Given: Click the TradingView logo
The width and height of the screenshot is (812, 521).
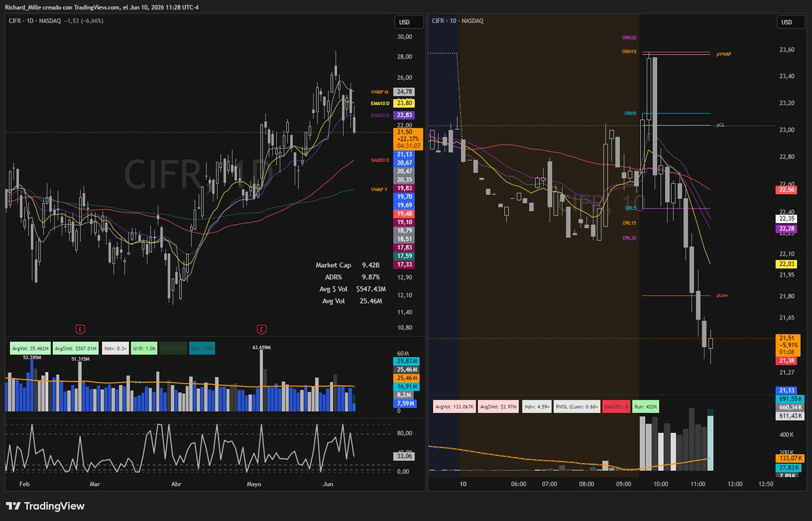Looking at the screenshot, I should (x=45, y=506).
